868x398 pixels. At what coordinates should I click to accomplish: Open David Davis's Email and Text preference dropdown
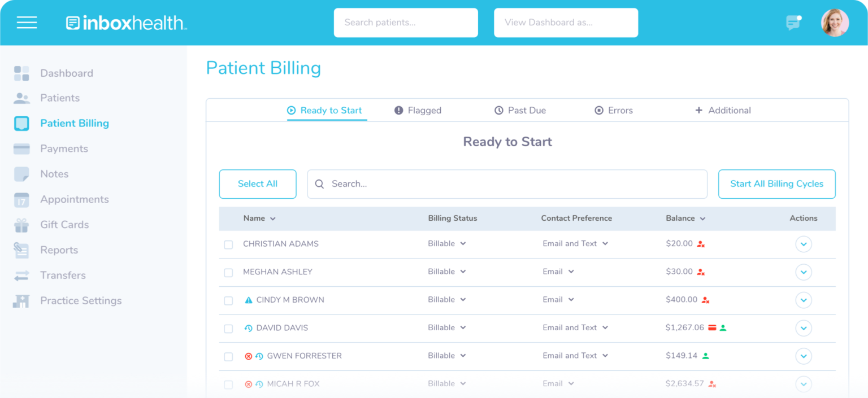(575, 327)
